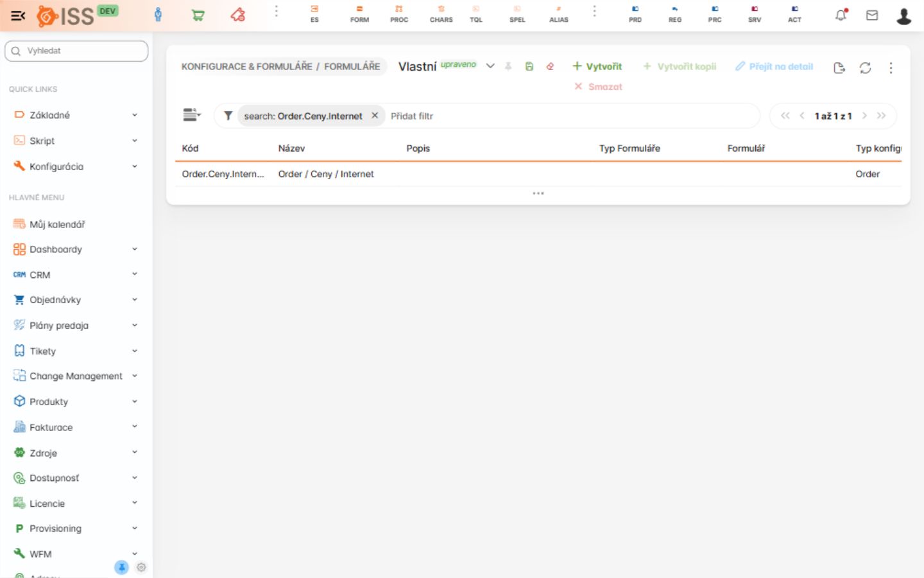
Task: Open the PRC shortcut
Action: point(715,14)
